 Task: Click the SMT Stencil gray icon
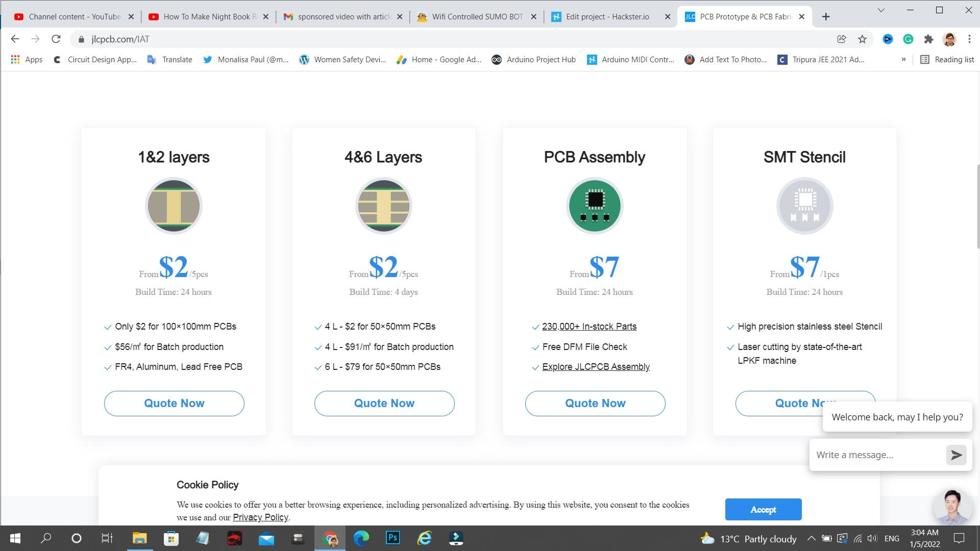click(804, 206)
